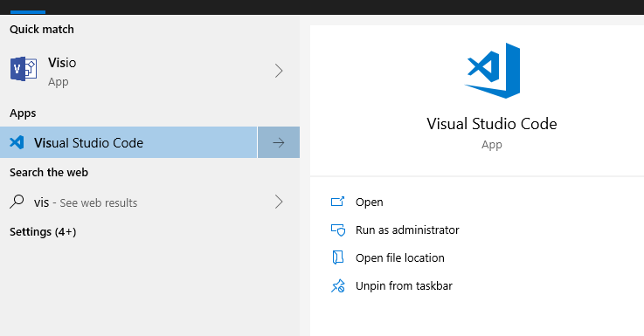Screen dimensions: 644x336
Task: Click the Visual Studio Code title in preview
Action: click(492, 123)
